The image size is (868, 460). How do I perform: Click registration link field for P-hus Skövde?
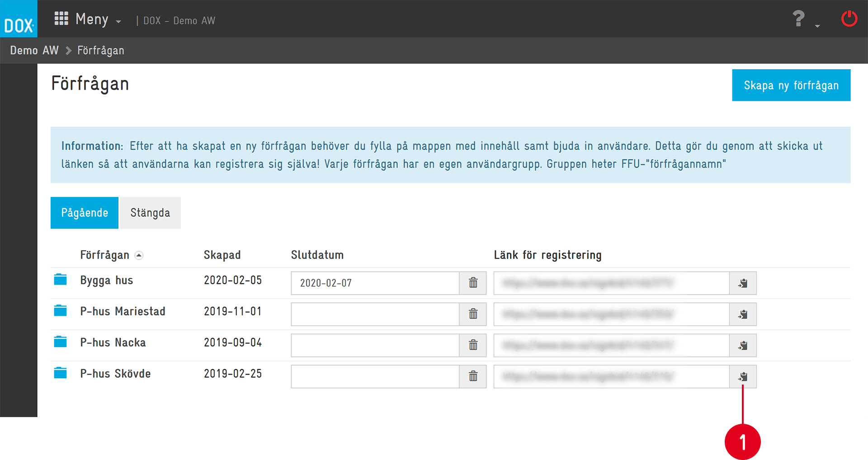(x=612, y=376)
